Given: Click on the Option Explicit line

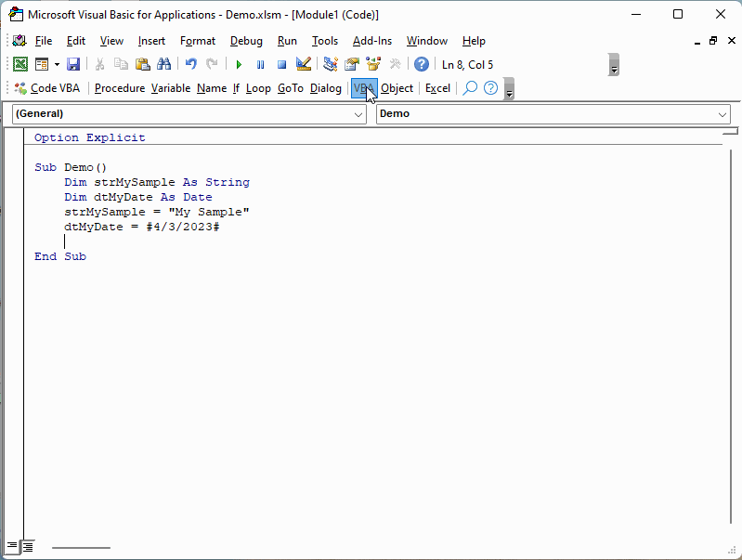Looking at the screenshot, I should pos(89,137).
